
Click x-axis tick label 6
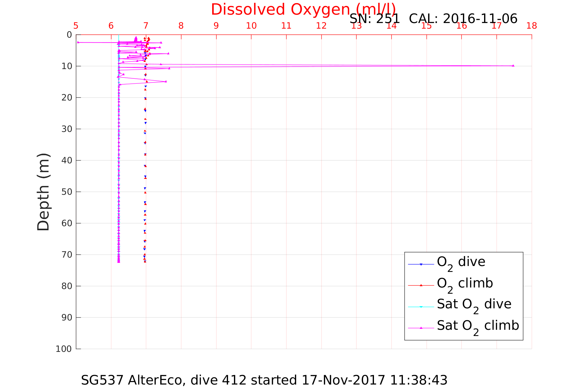[x=111, y=26]
